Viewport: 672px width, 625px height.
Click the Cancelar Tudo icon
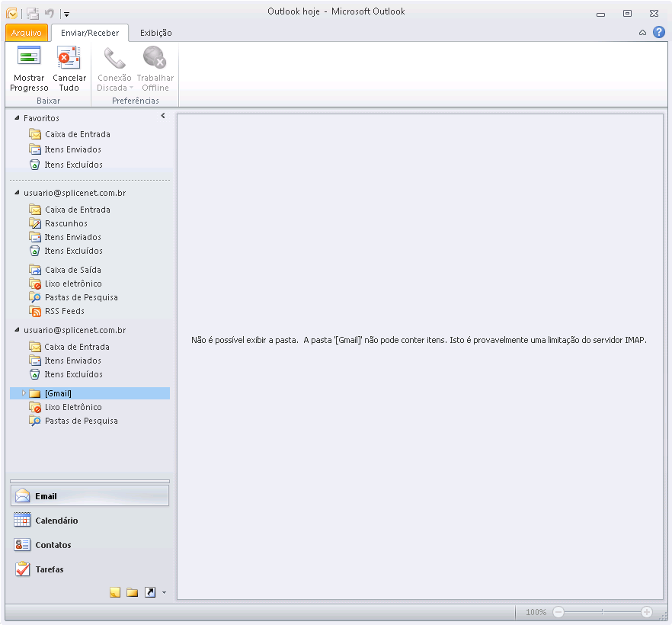pyautogui.click(x=69, y=57)
